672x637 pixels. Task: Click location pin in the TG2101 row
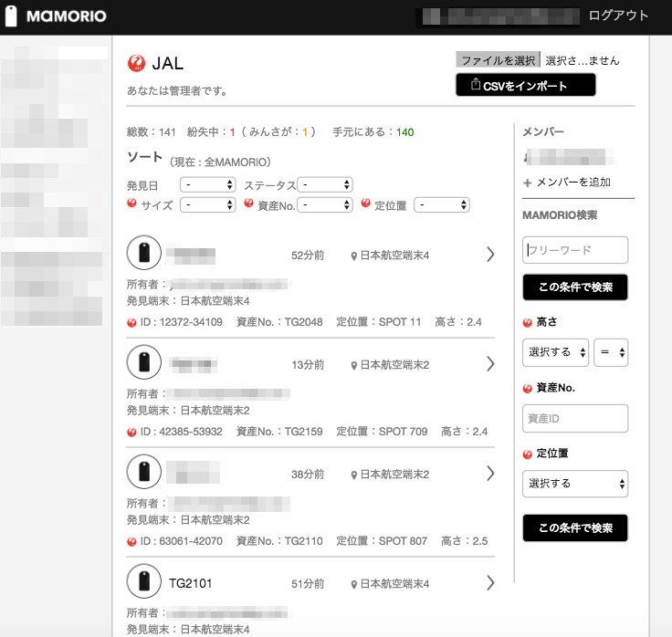[x=354, y=584]
